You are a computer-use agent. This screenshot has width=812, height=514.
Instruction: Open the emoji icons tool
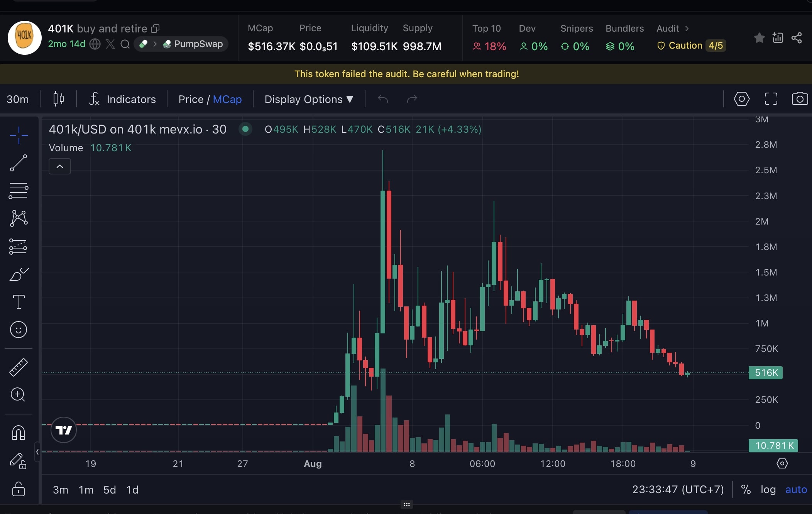19,330
